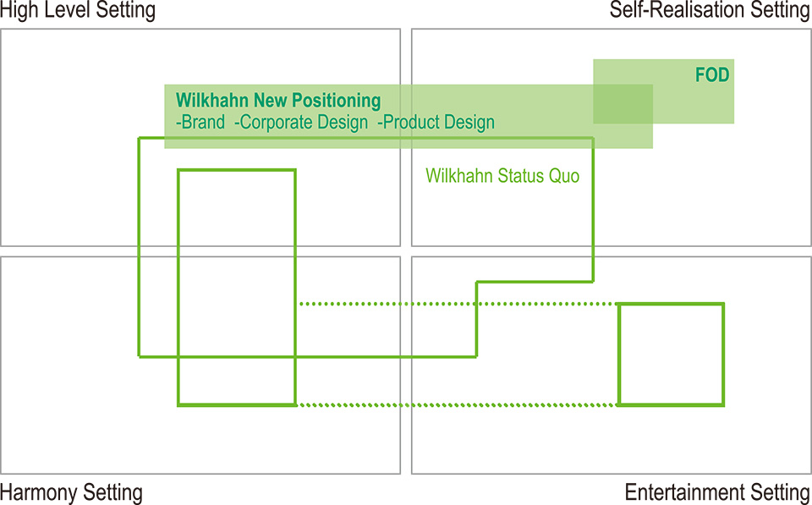
Task: Click inside the tall green outlined rectangle
Action: click(237, 217)
